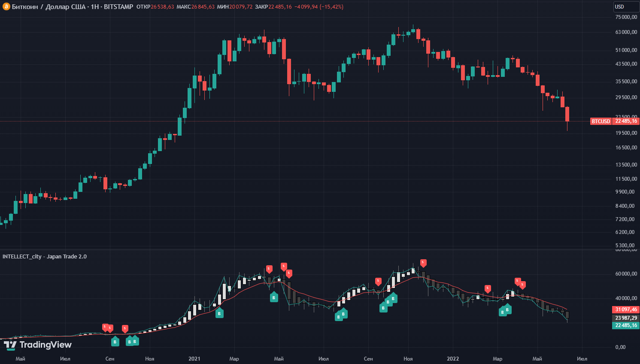This screenshot has height=364, width=640.
Task: Click the orange Bitcoin logo icon
Action: 6,7
